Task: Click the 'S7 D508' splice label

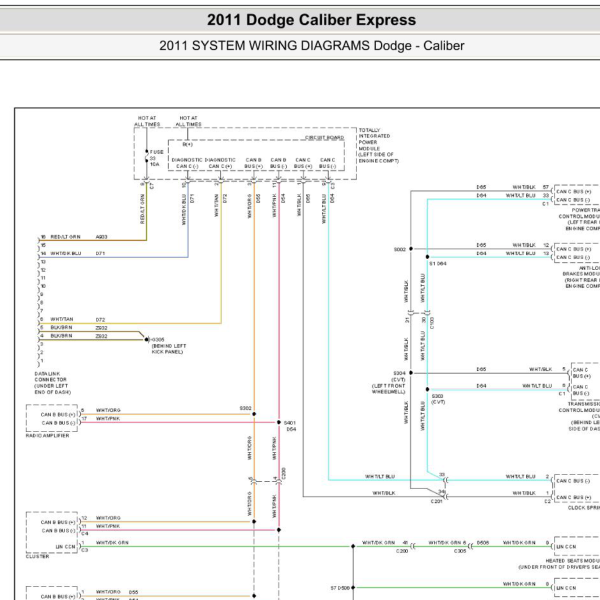Action: tap(340, 588)
